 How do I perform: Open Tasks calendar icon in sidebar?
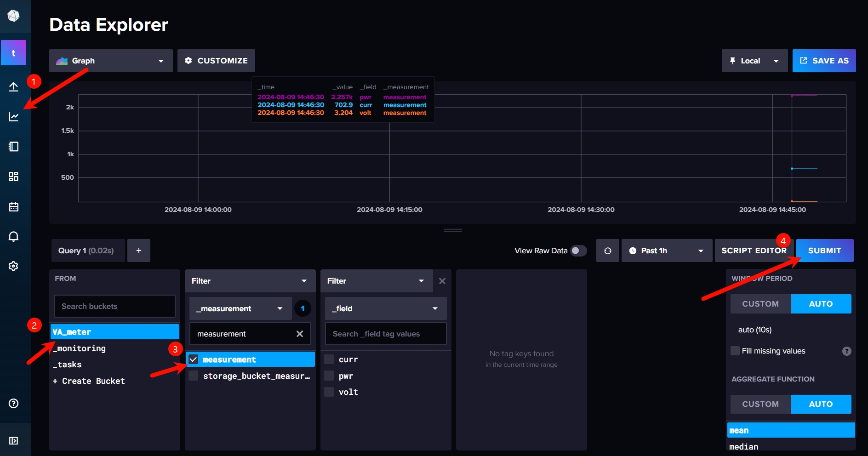click(x=13, y=206)
